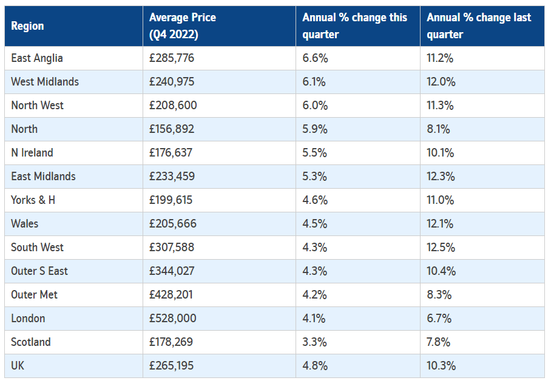The width and height of the screenshot is (551, 392).
Task: Click Scotland's 3.3% this quarter value
Action: pyautogui.click(x=314, y=342)
